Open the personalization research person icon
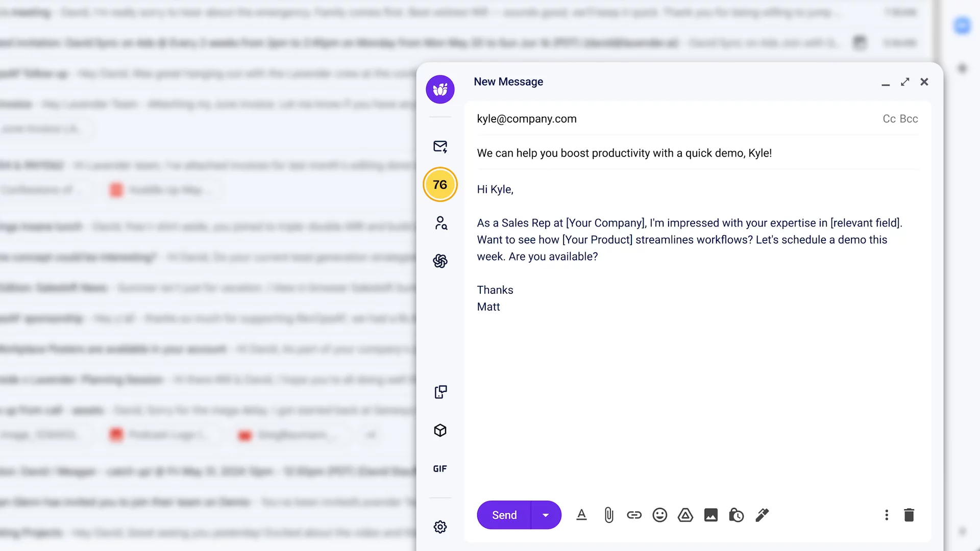The image size is (980, 551). tap(440, 223)
